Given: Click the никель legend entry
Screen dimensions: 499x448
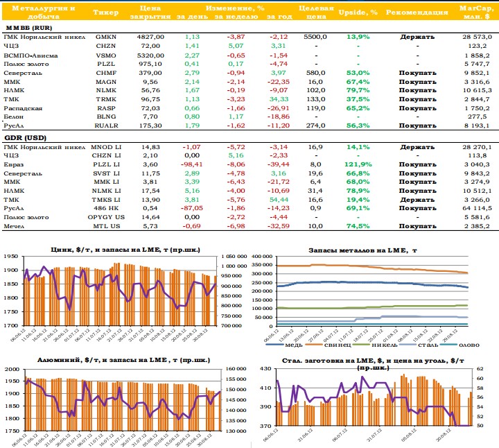Looking at the screenshot, I should [x=376, y=345].
